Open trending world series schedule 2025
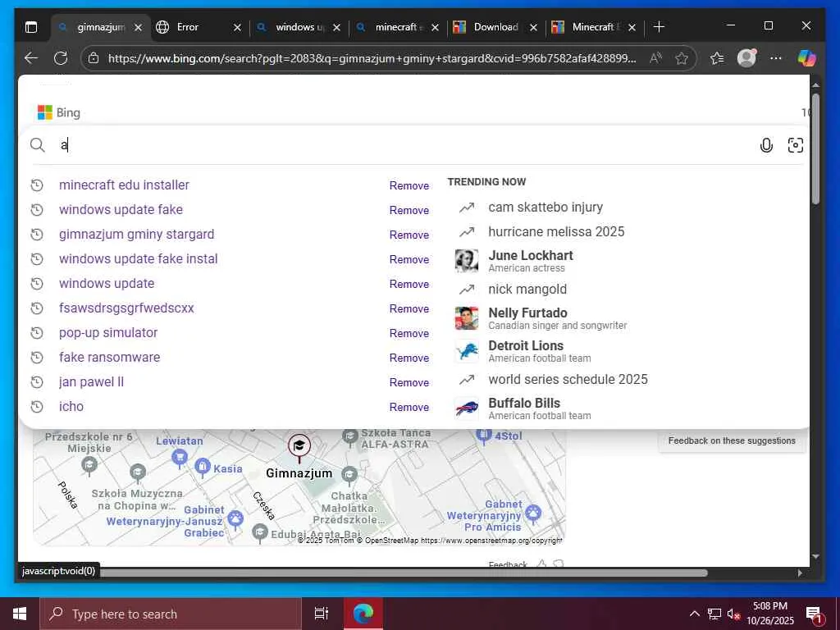 click(x=568, y=379)
